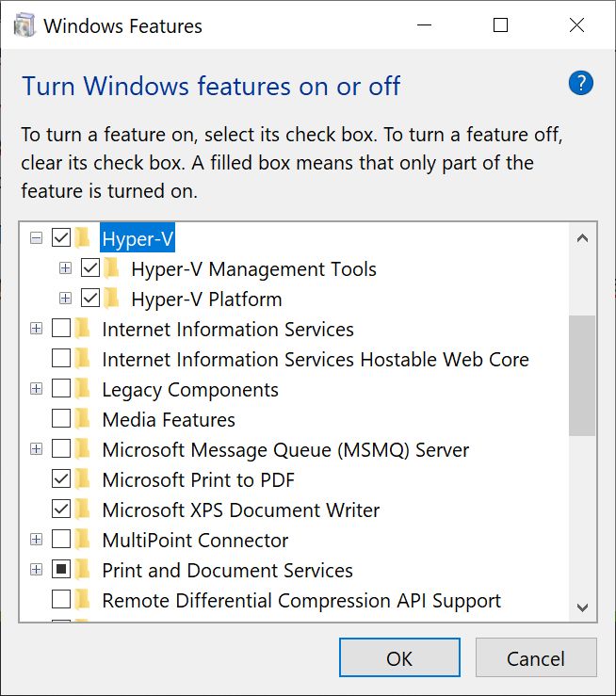
Task: Select Remote Differential Compression API Support label
Action: point(301,601)
